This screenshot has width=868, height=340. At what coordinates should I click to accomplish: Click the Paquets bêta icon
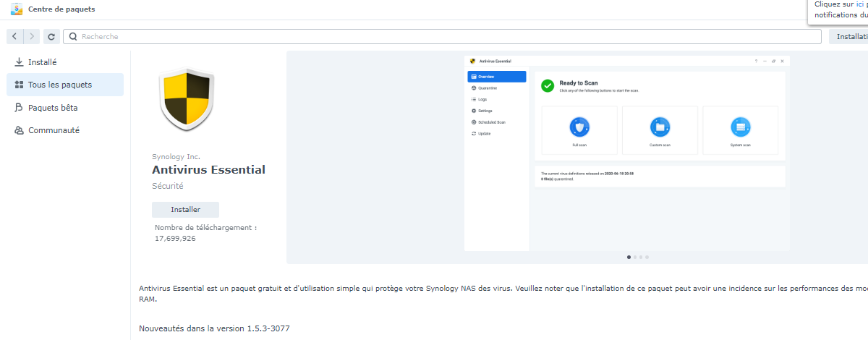click(x=20, y=108)
